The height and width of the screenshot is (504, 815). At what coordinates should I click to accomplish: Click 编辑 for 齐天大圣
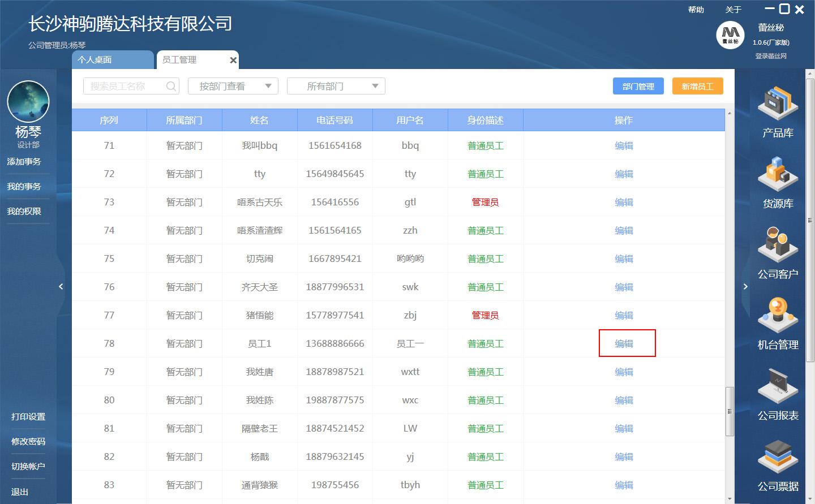tap(624, 287)
